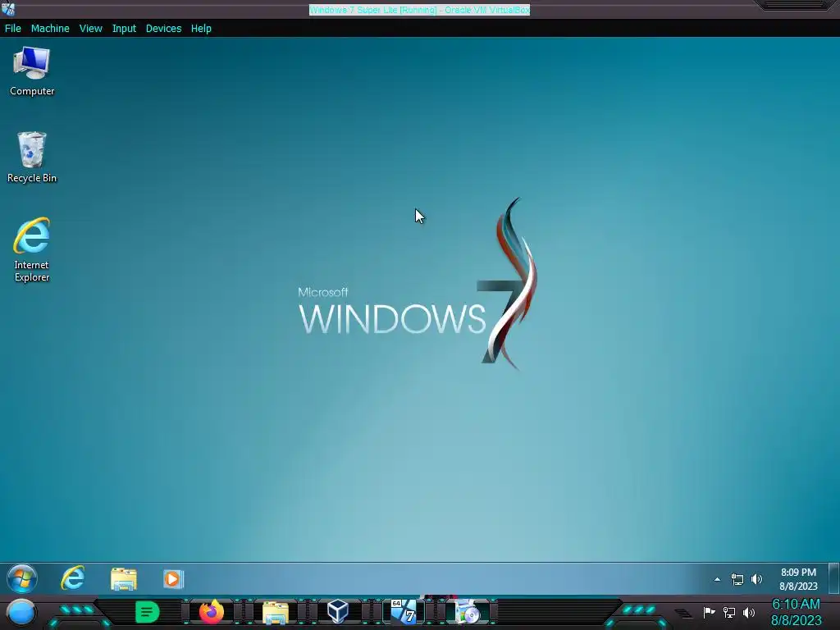Open the Input menu
Screen dimensions: 840x630
pos(124,29)
